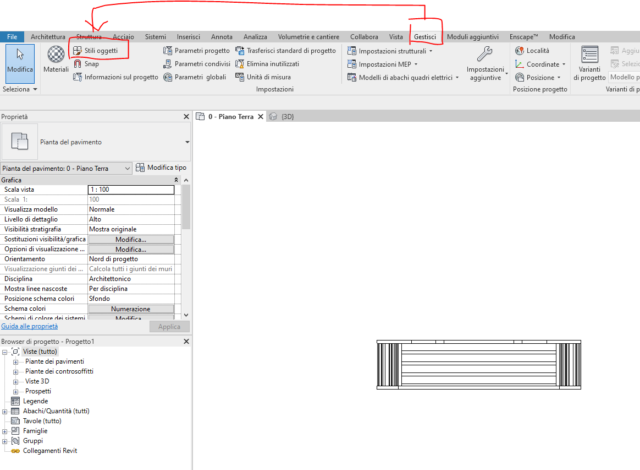Click the Posizione tool

coord(538,77)
